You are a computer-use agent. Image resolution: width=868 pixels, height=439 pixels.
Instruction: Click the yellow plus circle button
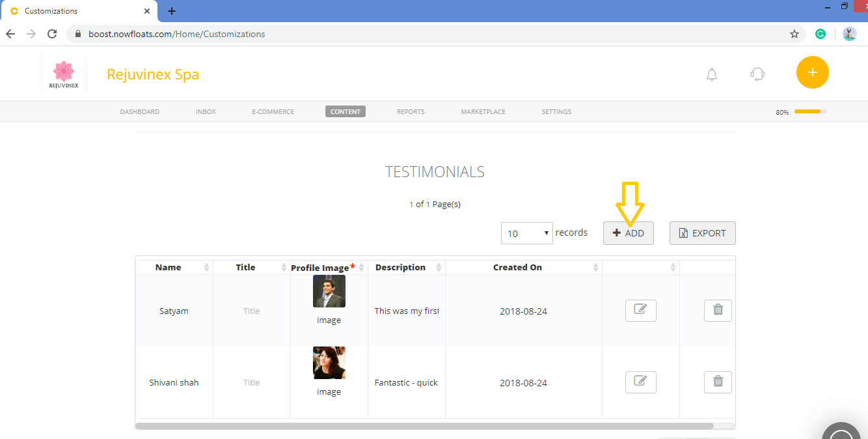tap(813, 72)
